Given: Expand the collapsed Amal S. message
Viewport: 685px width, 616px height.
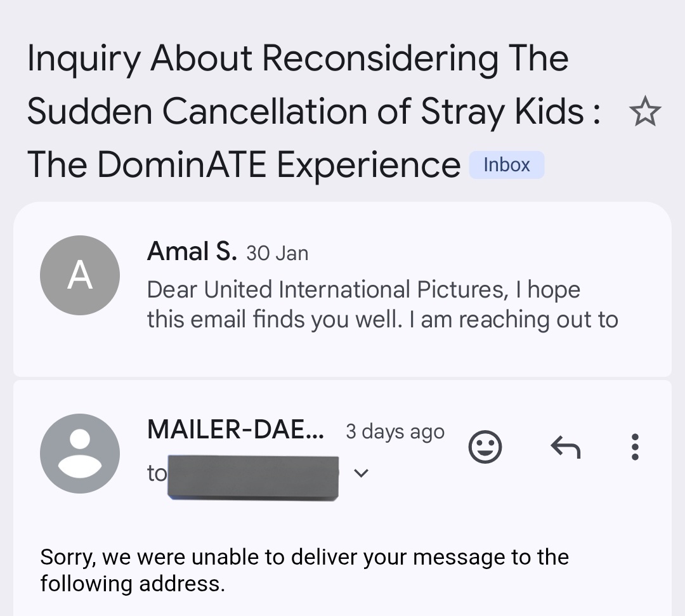Looking at the screenshot, I should tap(342, 289).
